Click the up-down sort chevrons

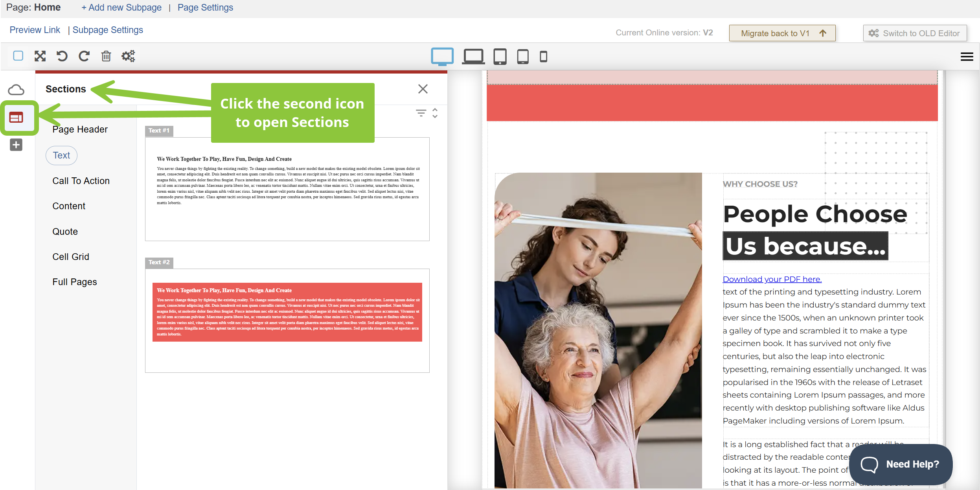(x=435, y=113)
